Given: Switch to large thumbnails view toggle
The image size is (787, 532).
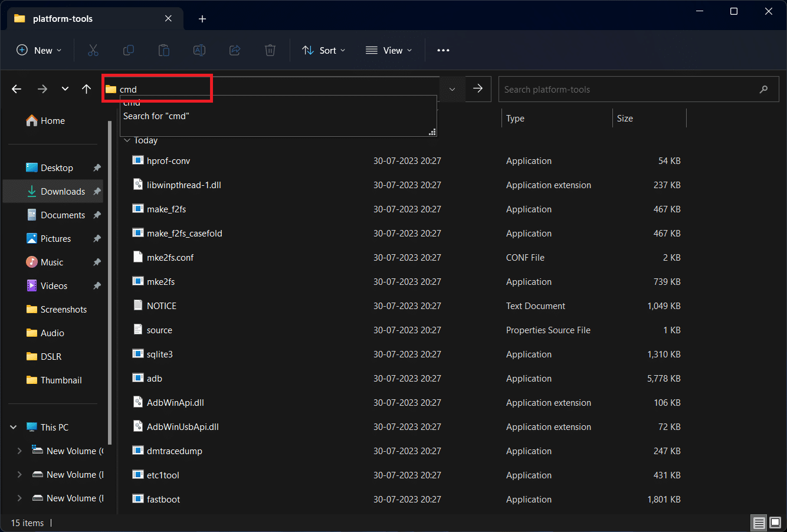Looking at the screenshot, I should (775, 523).
